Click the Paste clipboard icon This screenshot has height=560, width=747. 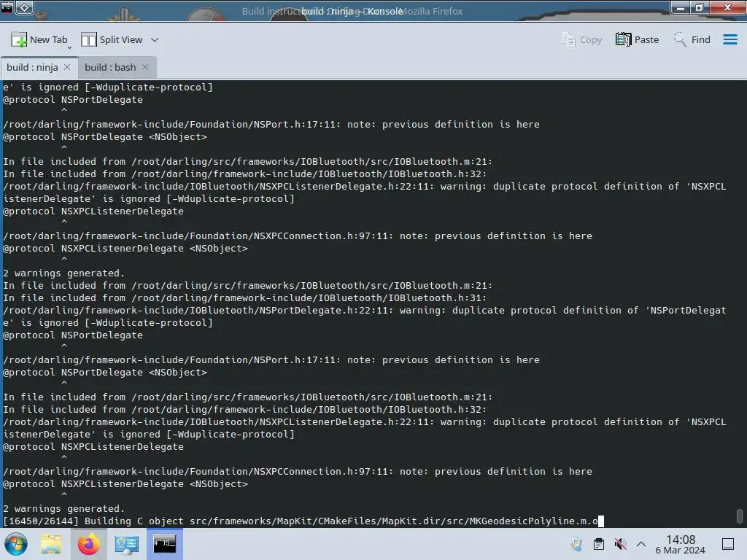click(623, 39)
